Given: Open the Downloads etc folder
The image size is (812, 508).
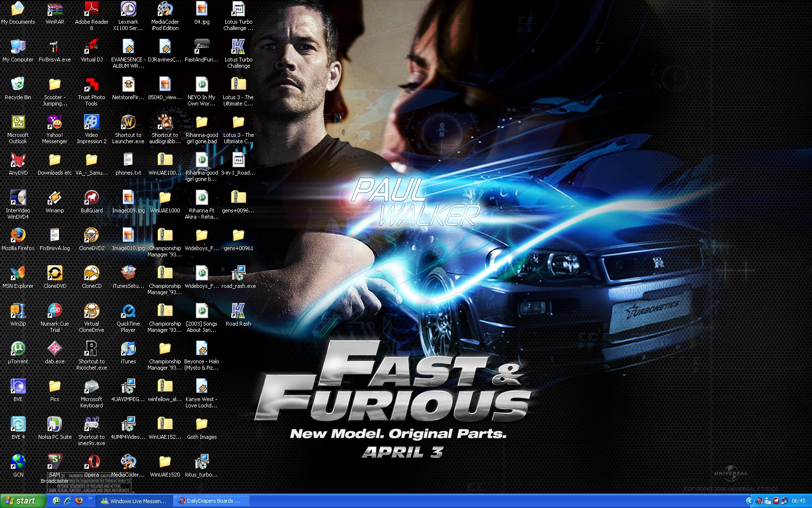Looking at the screenshot, I should click(x=55, y=164).
